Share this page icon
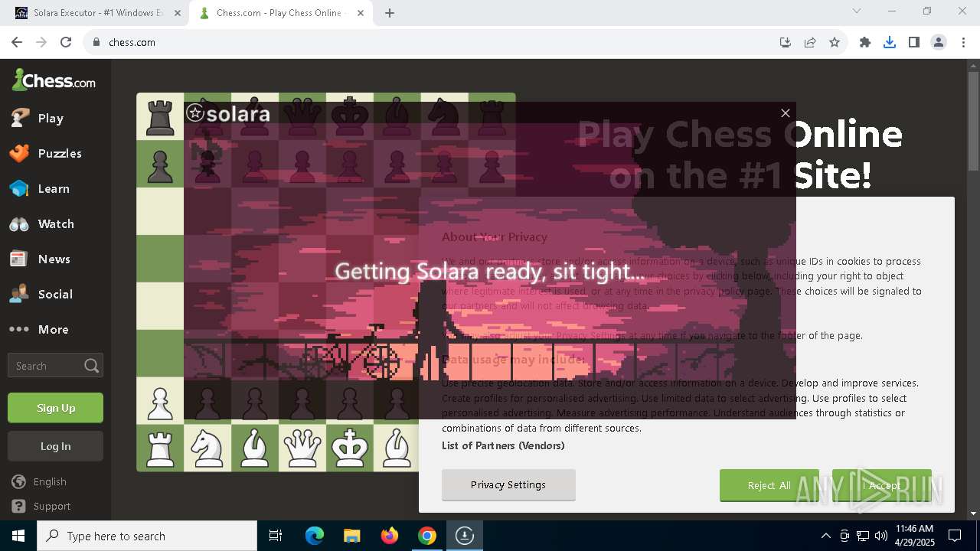This screenshot has height=551, width=980. [810, 42]
